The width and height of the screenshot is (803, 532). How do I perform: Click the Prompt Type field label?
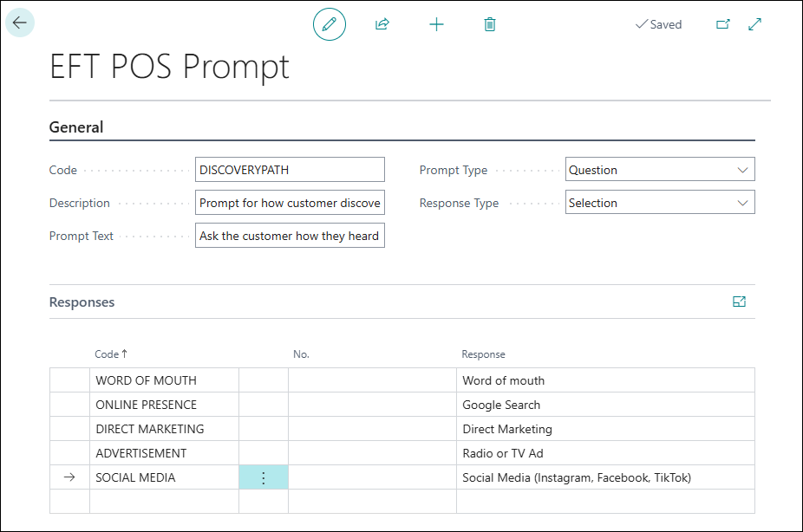(454, 170)
